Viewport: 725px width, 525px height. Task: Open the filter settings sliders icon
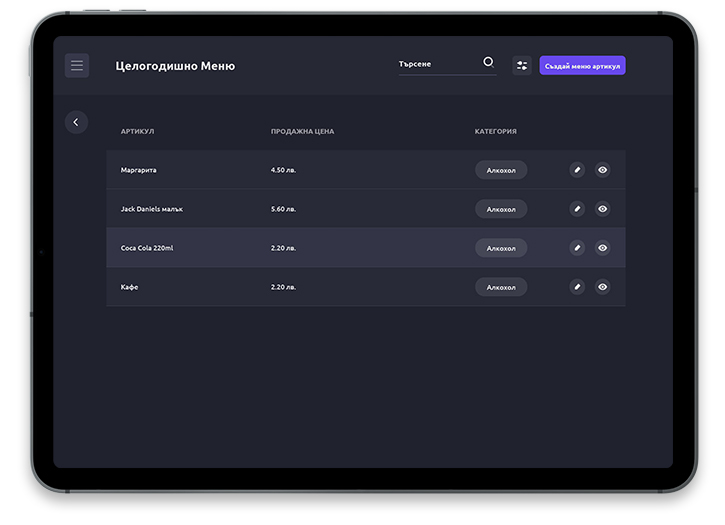pos(522,65)
